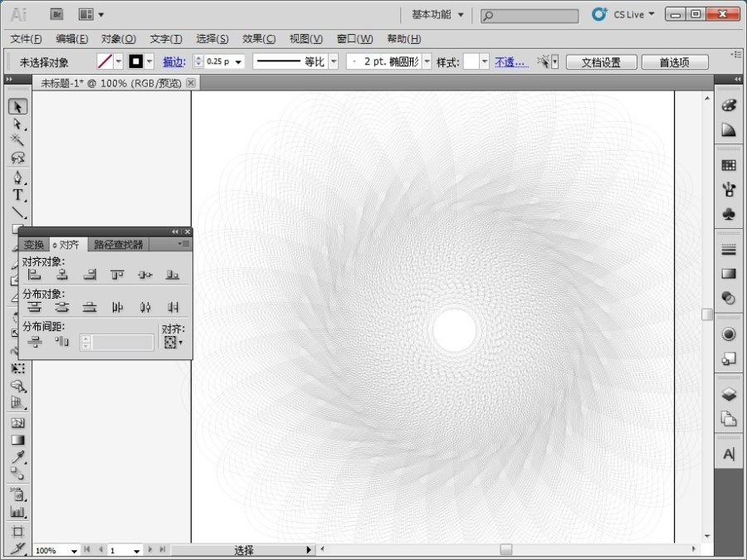Open the stroke weight 0.25 pt dropdown
747x560 pixels.
[x=238, y=62]
